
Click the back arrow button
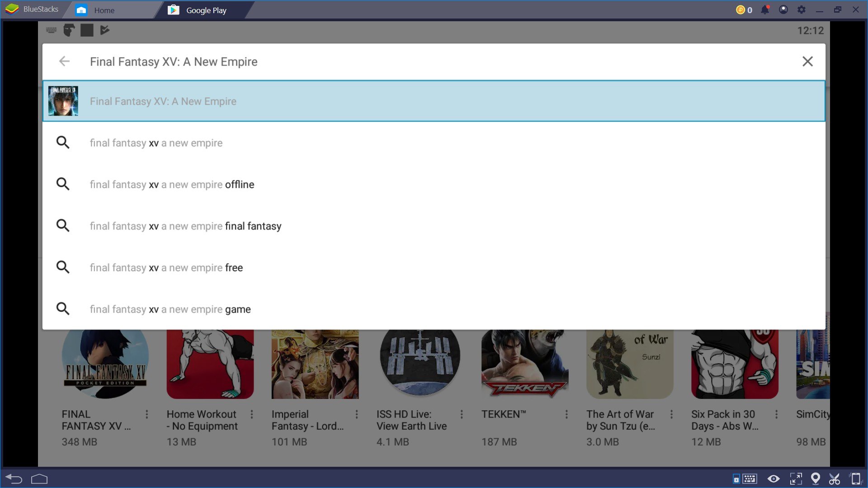coord(65,61)
